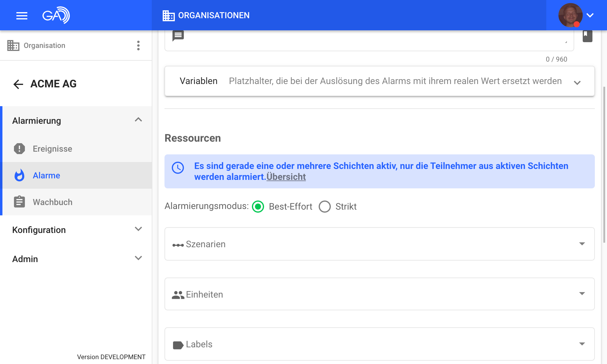Open the Einheiten dropdown
The image size is (607, 364).
(x=582, y=294)
